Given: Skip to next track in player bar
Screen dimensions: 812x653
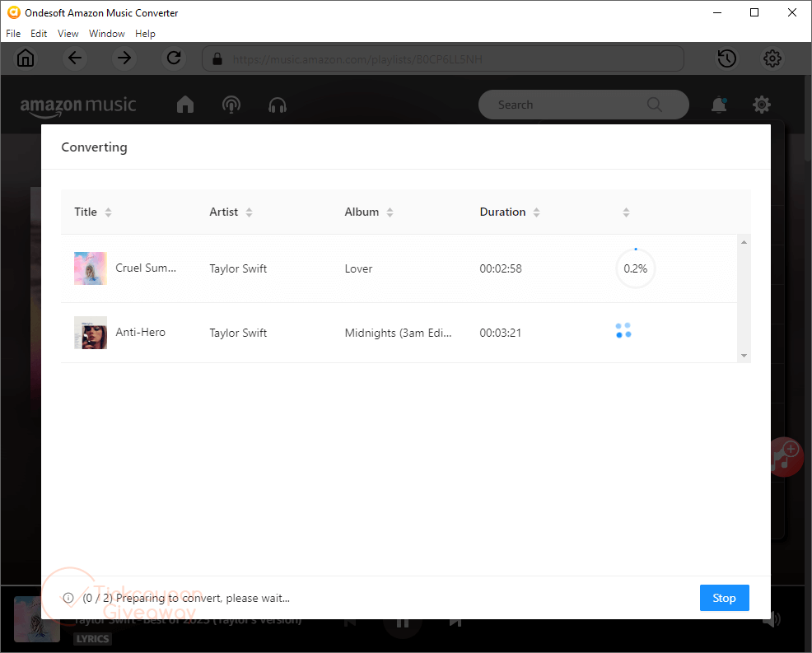Looking at the screenshot, I should (x=455, y=622).
